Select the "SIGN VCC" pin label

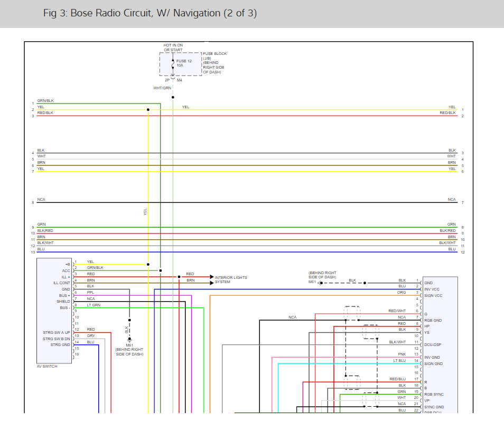[x=433, y=296]
